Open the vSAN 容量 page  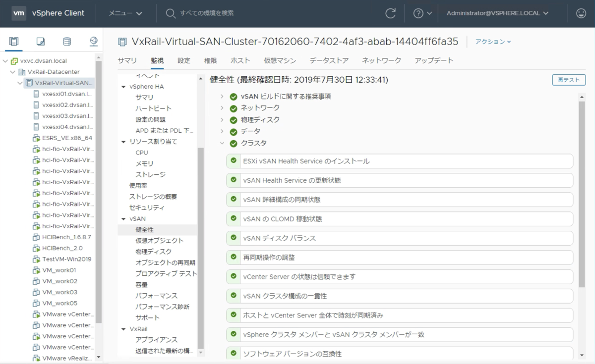[x=141, y=285]
